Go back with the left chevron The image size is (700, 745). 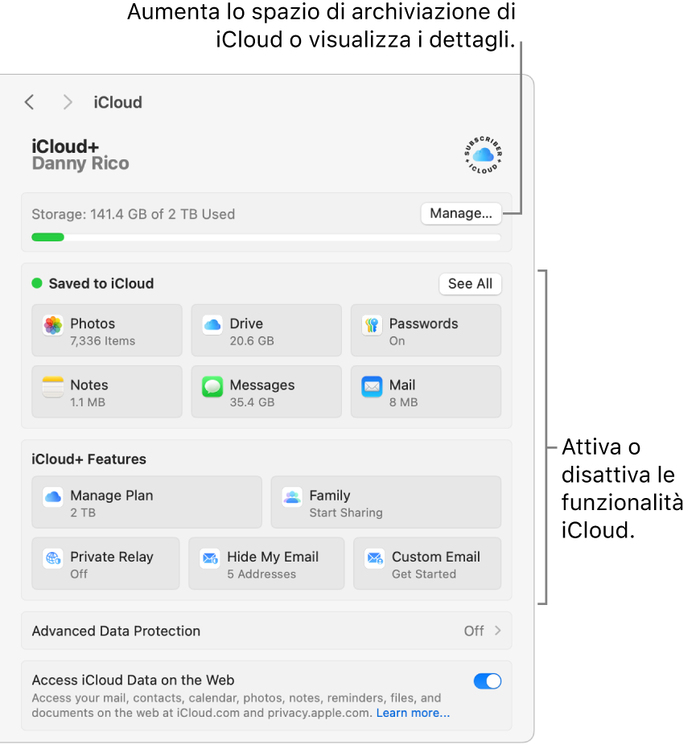click(30, 102)
